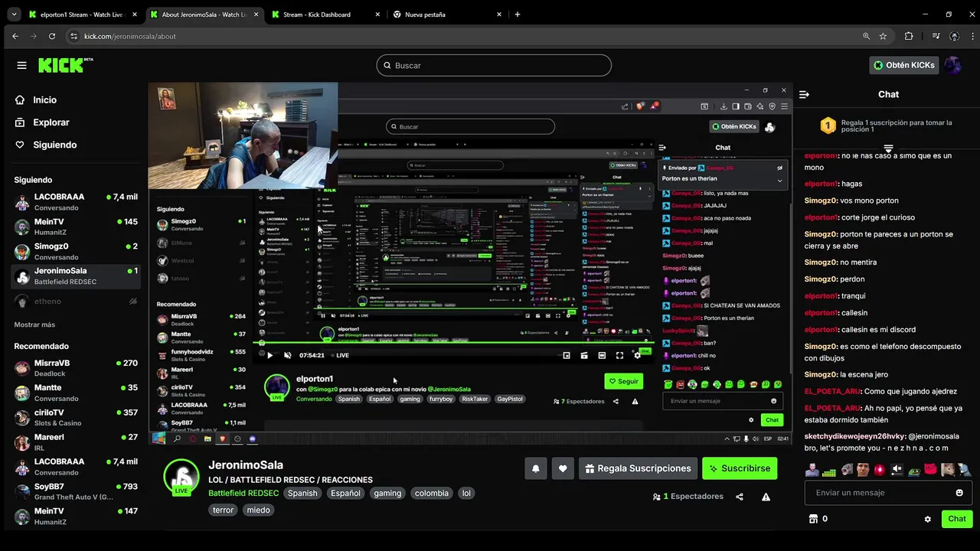Click the colombia tag
The image size is (980, 551).
[x=432, y=493]
